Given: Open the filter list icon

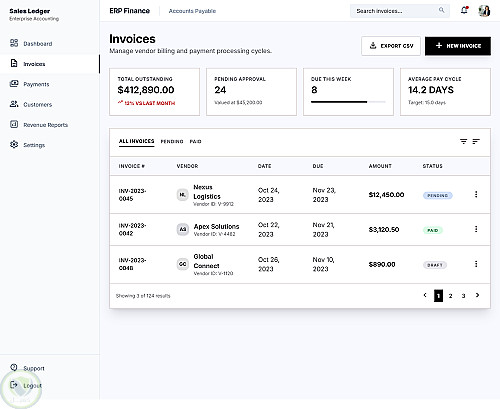Looking at the screenshot, I should [463, 141].
